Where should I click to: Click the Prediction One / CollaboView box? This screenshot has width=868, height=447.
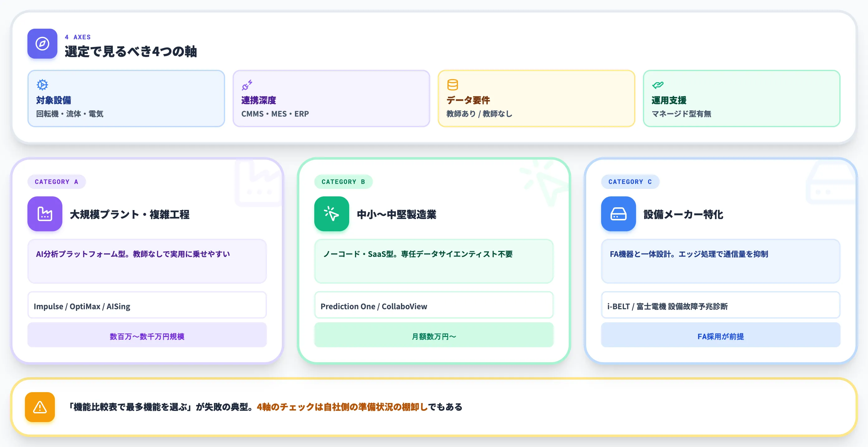tap(434, 305)
